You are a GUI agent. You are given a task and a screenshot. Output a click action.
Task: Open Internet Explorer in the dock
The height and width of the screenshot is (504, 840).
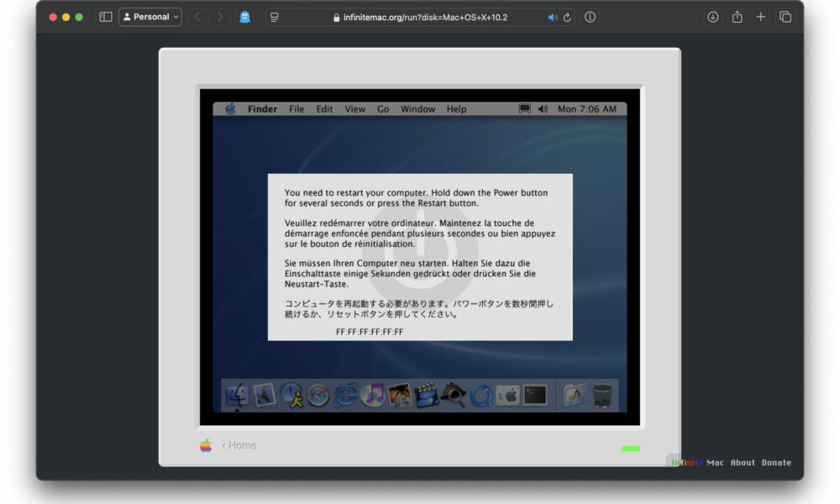tap(345, 396)
